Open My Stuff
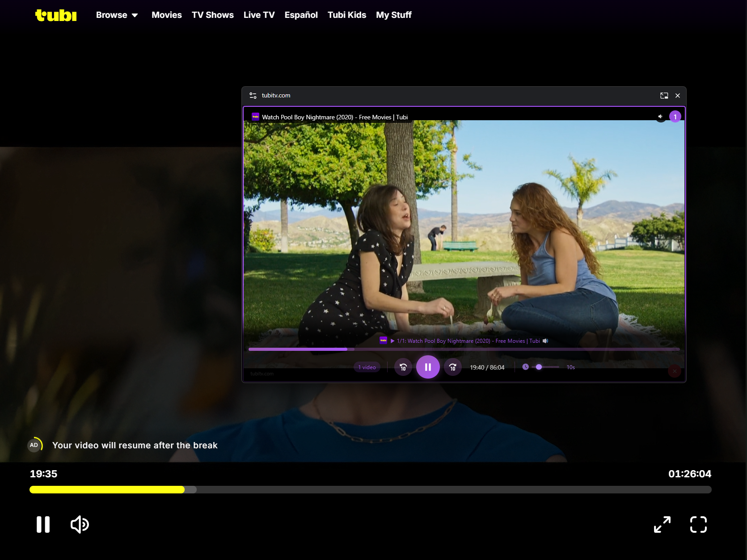The height and width of the screenshot is (560, 747). click(393, 15)
